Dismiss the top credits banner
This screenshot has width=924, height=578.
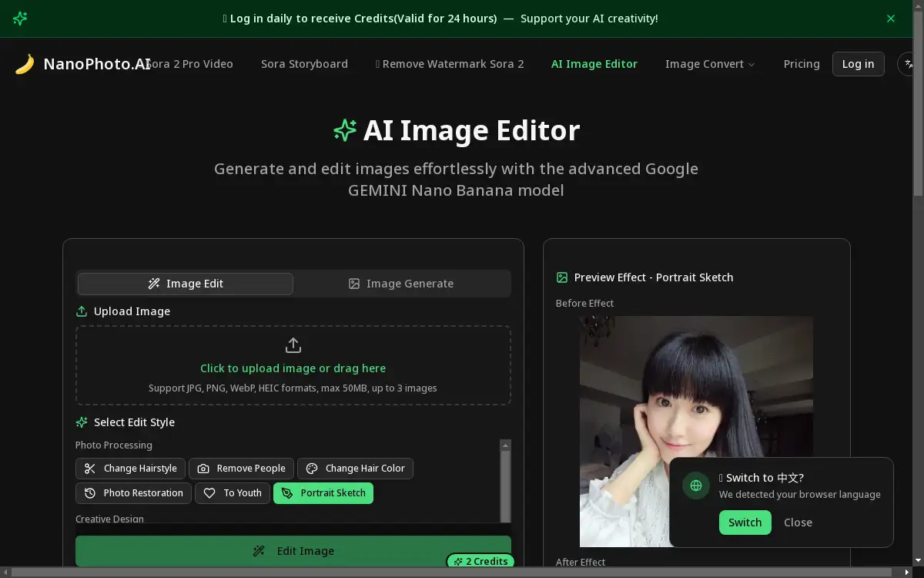pyautogui.click(x=891, y=18)
